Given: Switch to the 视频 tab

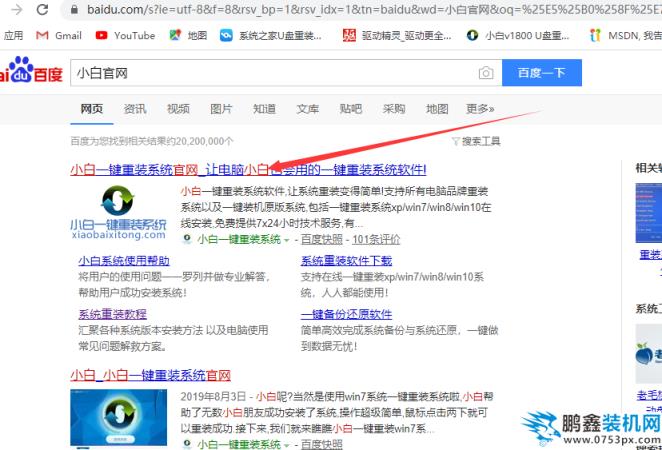Looking at the screenshot, I should (x=178, y=109).
